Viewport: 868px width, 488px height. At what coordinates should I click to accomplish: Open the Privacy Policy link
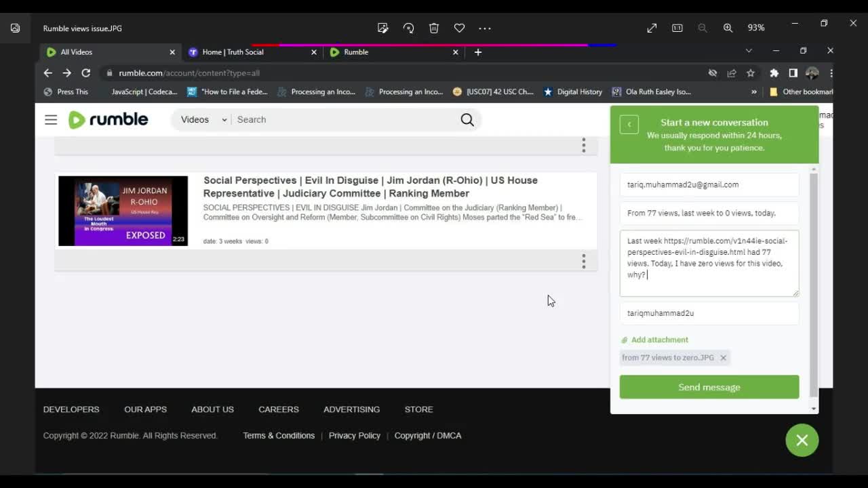(355, 436)
